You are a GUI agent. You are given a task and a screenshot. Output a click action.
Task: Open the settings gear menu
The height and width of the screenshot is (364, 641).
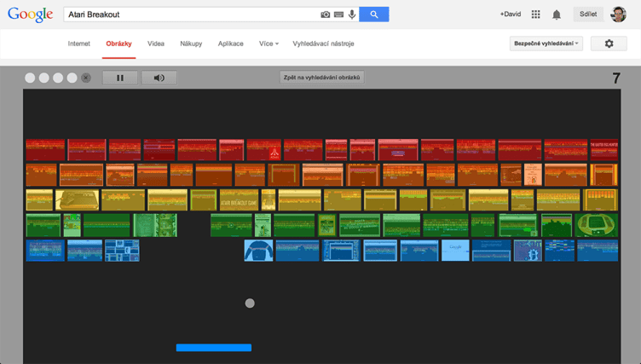point(609,43)
